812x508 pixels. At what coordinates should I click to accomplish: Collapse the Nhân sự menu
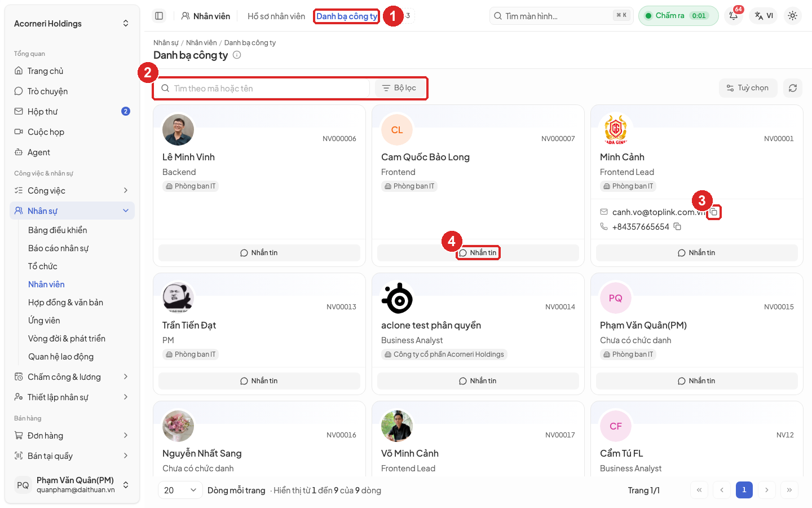[72, 211]
